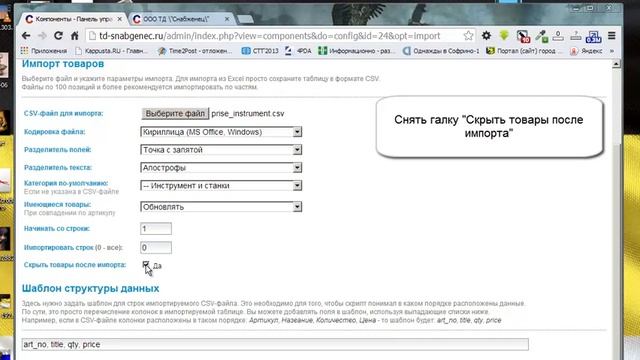The width and height of the screenshot is (640, 360).
Task: Open the home page via house icon
Action: [x=75, y=36]
